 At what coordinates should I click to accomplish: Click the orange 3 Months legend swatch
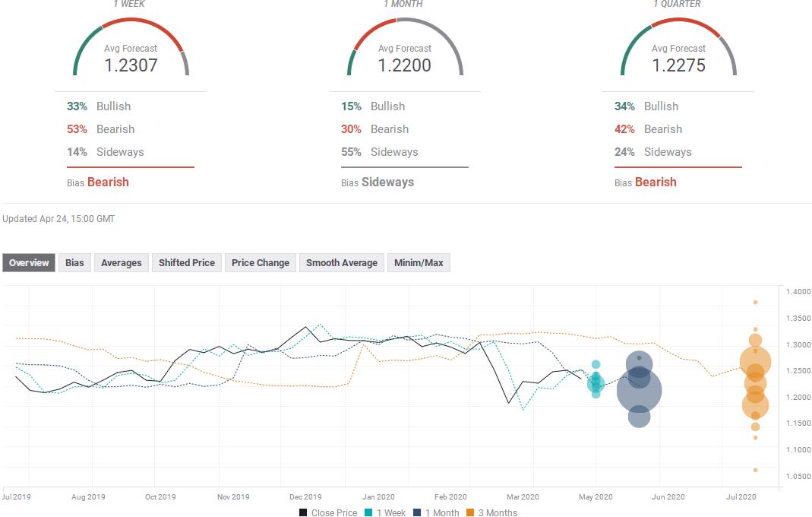click(x=471, y=512)
